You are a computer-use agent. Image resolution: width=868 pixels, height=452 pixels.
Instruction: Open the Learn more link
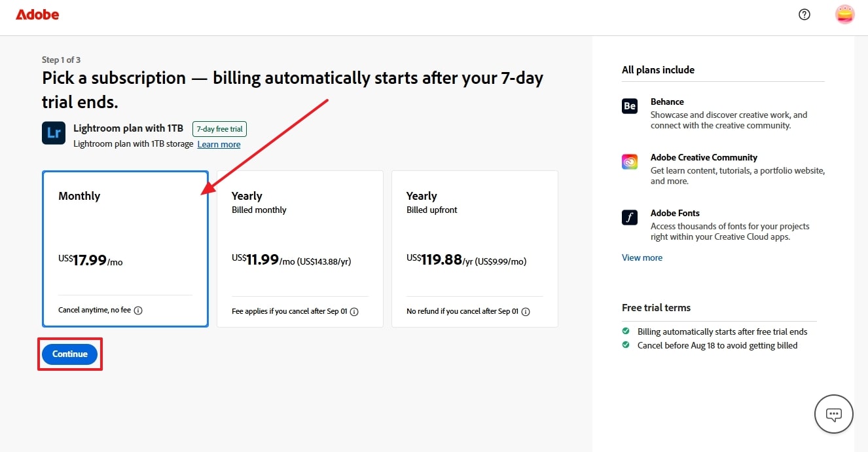219,144
